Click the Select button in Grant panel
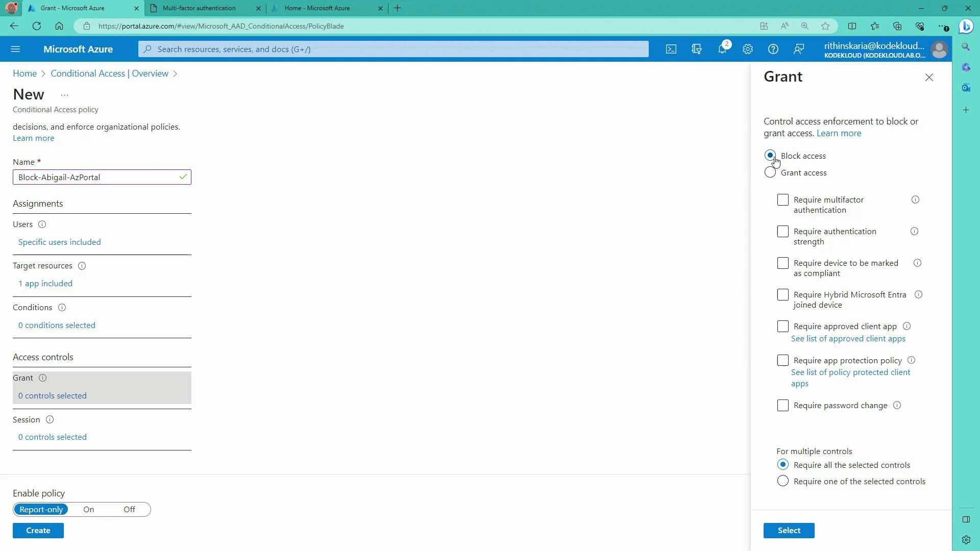980x551 pixels. [789, 530]
